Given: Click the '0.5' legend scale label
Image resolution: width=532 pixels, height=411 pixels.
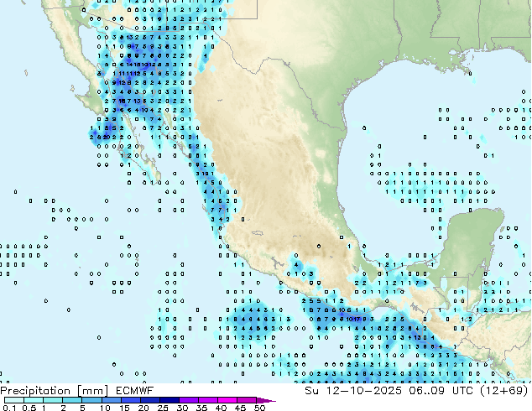Looking at the screenshot, I should coord(29,408).
